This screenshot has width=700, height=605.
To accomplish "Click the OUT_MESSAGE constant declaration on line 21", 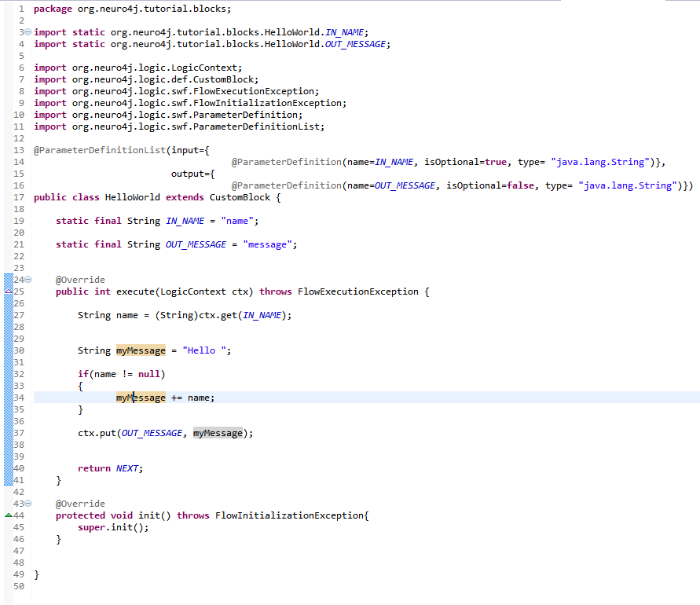I will pos(196,244).
